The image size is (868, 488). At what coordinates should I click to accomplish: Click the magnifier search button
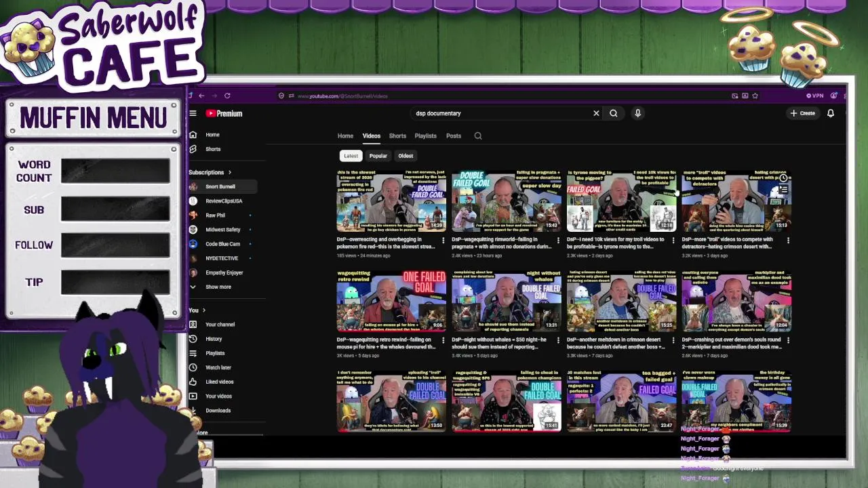pos(613,113)
